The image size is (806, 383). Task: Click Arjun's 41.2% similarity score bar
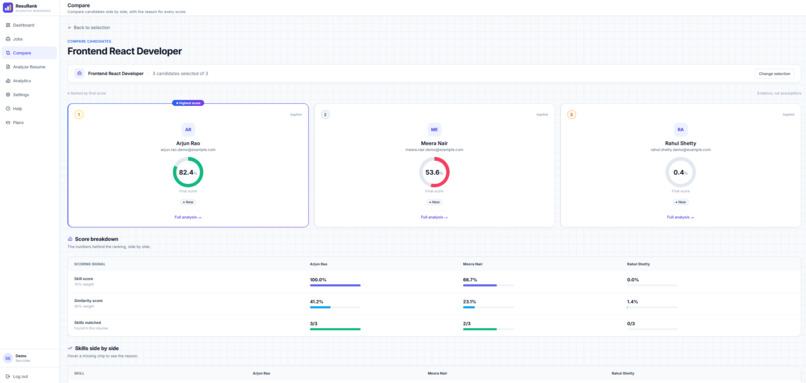335,307
